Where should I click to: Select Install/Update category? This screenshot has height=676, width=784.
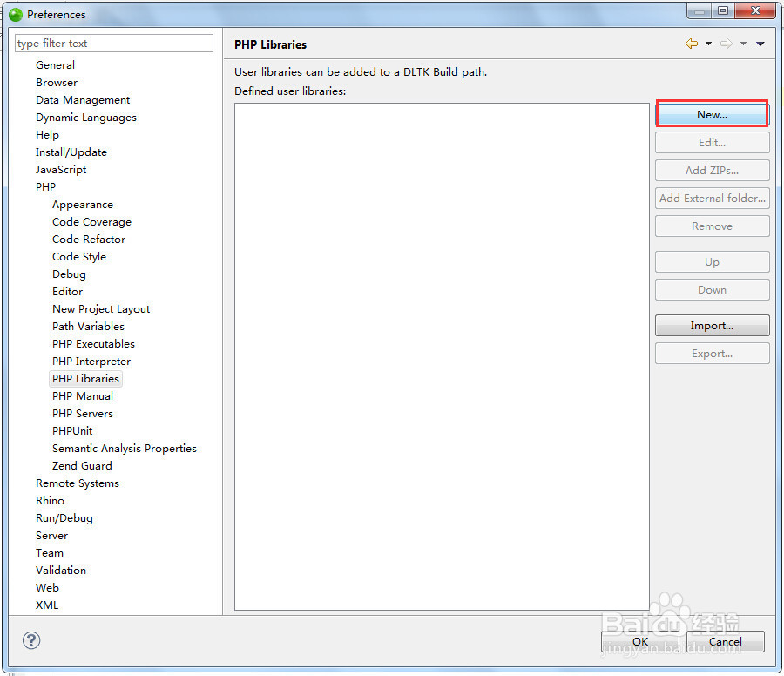click(x=71, y=152)
